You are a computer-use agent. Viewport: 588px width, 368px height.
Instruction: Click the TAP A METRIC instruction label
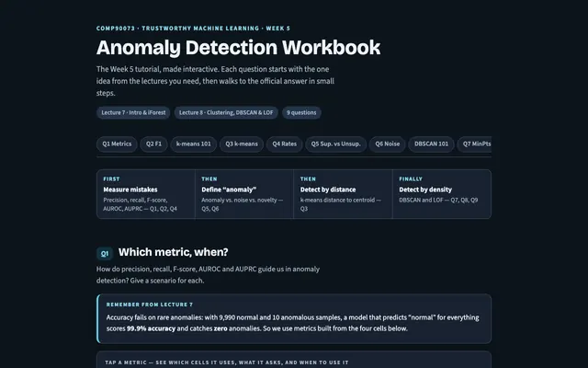tap(227, 362)
